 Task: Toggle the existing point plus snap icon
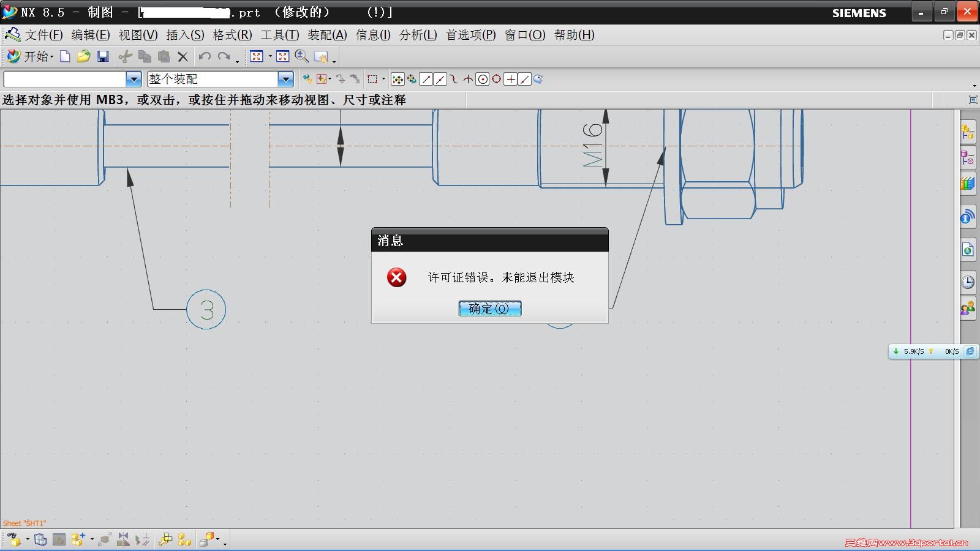click(x=511, y=79)
